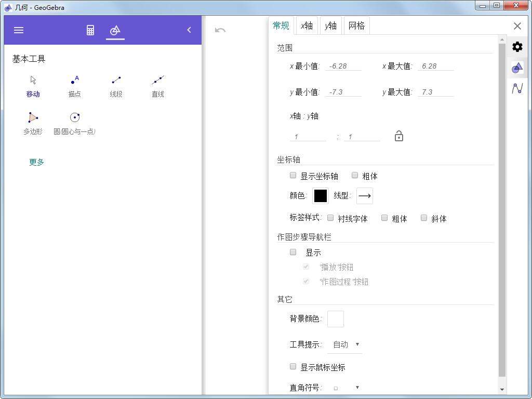
Task: Open the 线型 line style dropdown
Action: (365, 196)
